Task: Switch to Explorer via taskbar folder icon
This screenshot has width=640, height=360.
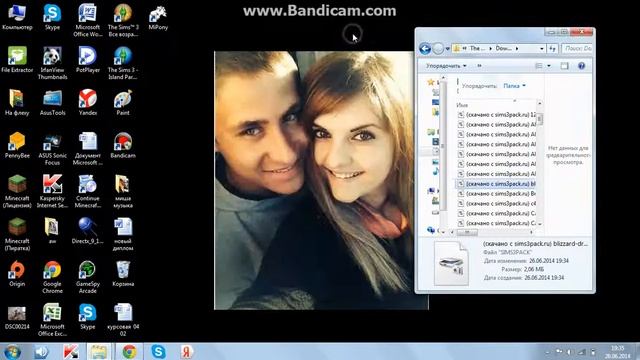Action: pyautogui.click(x=98, y=351)
